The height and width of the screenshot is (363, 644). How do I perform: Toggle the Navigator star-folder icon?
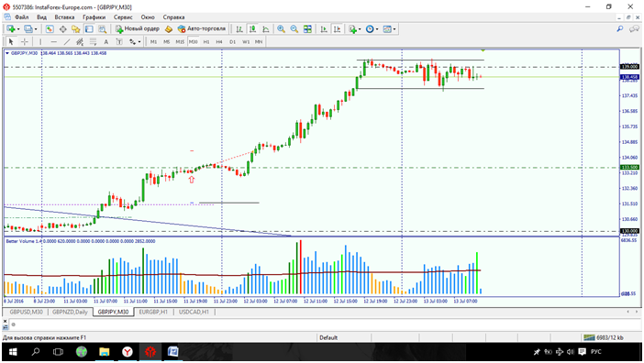[x=76, y=28]
